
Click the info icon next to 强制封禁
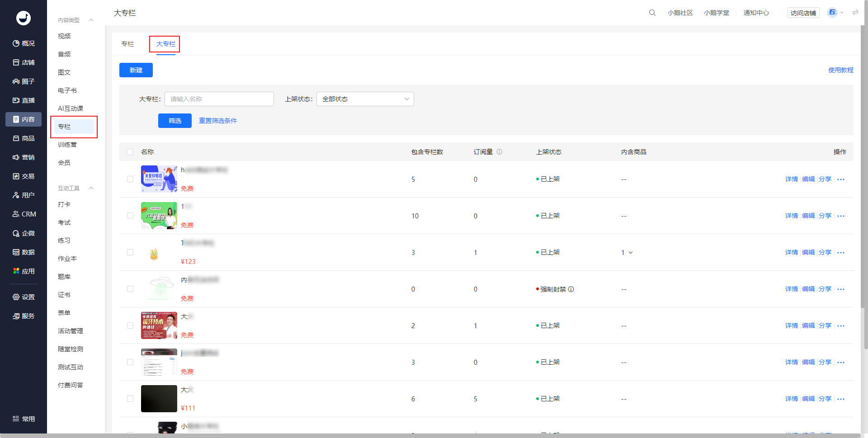571,289
